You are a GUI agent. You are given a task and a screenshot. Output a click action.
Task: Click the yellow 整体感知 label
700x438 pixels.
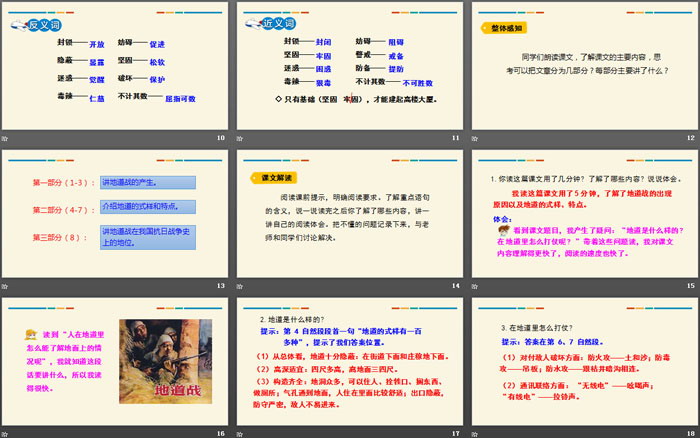point(504,28)
